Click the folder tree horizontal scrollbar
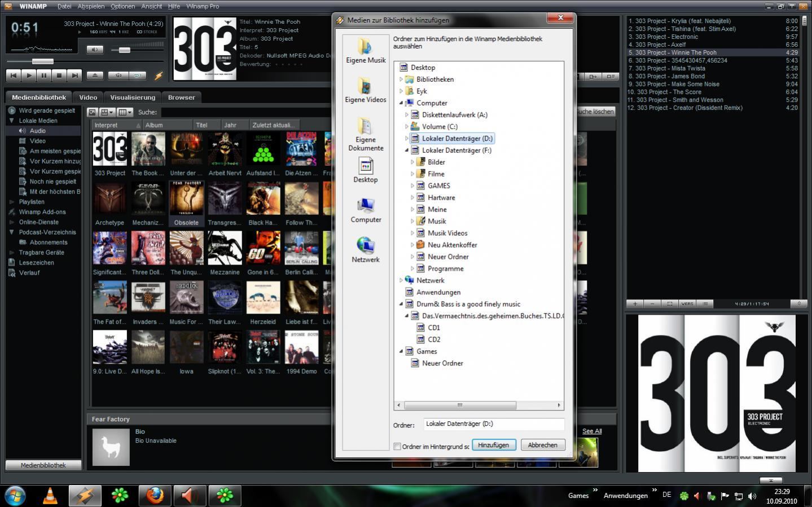This screenshot has height=507, width=812. (x=459, y=405)
